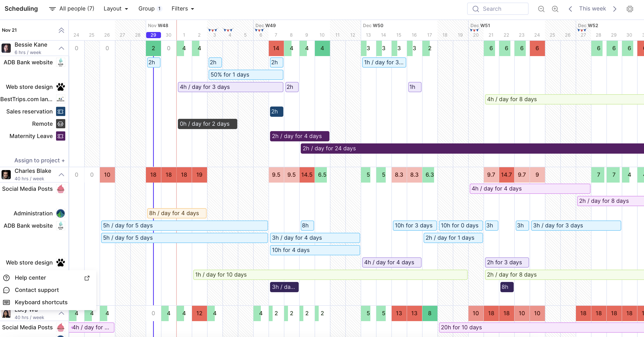This screenshot has width=644, height=337.
Task: Collapse Bessie Kane's project rows
Action: [61, 48]
